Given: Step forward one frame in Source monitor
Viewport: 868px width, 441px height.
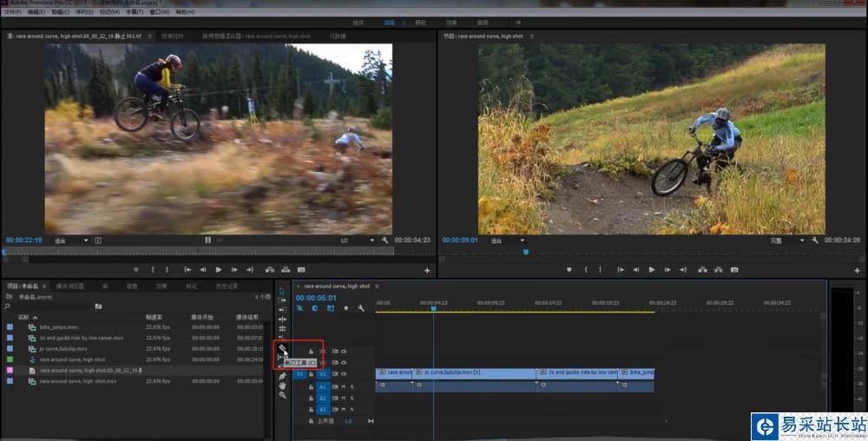Looking at the screenshot, I should (x=234, y=269).
